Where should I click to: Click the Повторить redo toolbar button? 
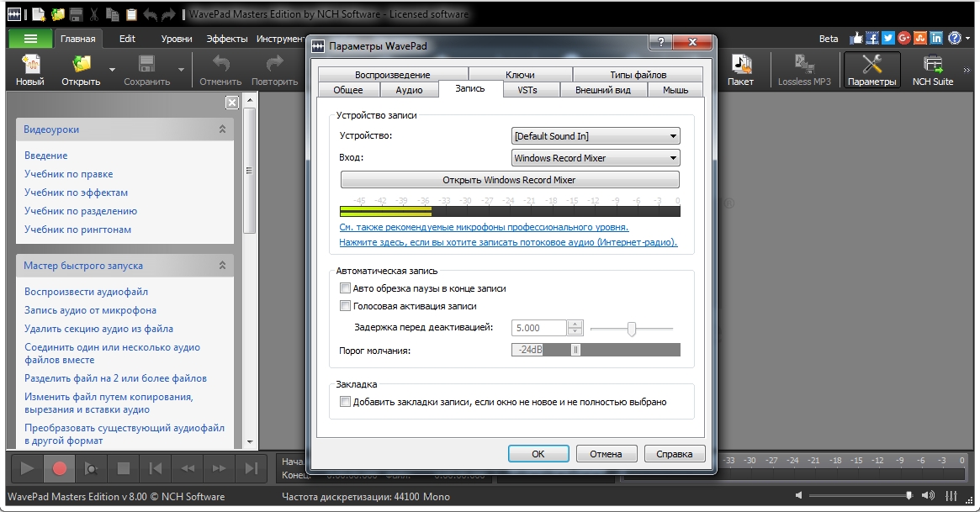(274, 70)
